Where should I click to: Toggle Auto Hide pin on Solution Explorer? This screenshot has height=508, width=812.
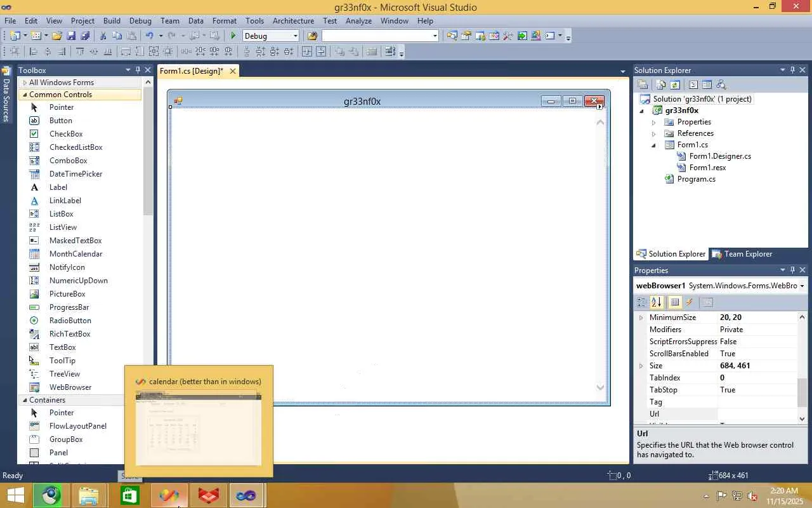tap(792, 70)
